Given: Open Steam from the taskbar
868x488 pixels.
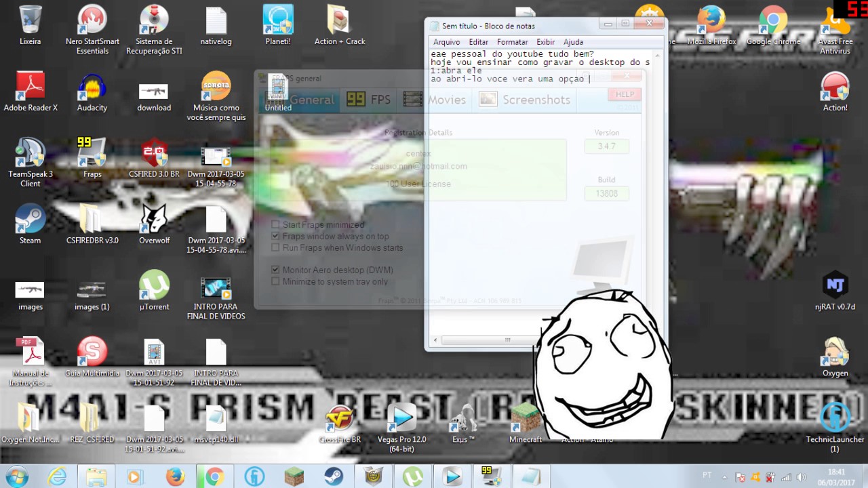Looking at the screenshot, I should click(333, 476).
